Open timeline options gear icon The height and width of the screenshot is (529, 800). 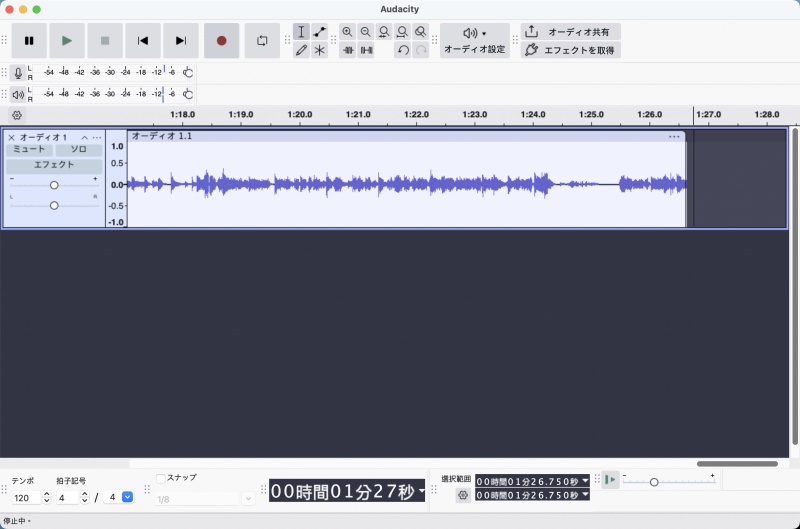click(x=17, y=115)
